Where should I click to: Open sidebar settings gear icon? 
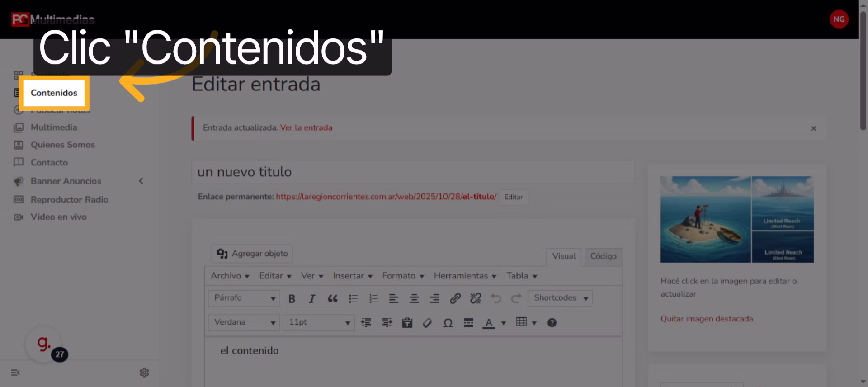[144, 373]
